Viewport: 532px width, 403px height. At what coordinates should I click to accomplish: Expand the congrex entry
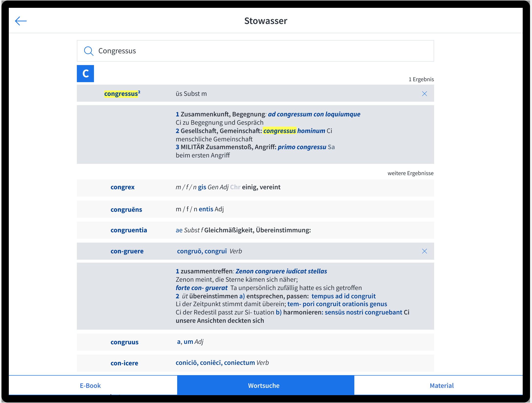[x=255, y=188]
